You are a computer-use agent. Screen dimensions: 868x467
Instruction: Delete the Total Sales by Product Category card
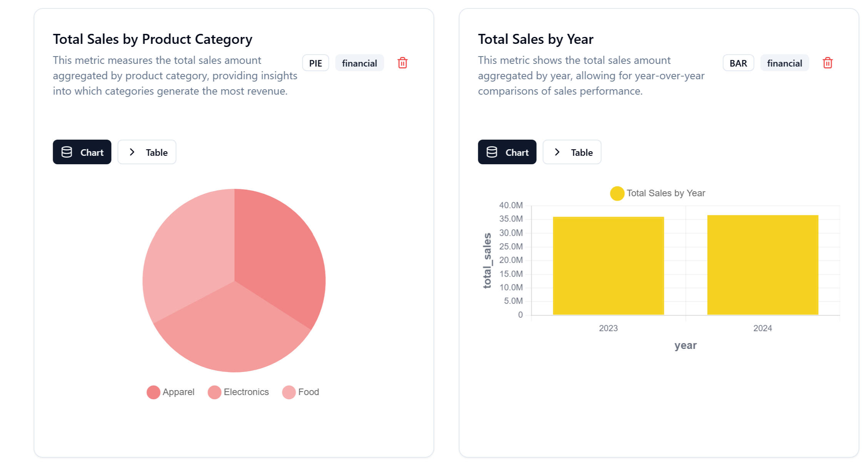402,63
